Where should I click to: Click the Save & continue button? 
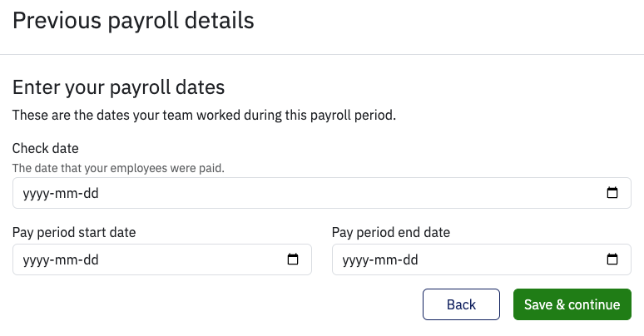coord(572,304)
